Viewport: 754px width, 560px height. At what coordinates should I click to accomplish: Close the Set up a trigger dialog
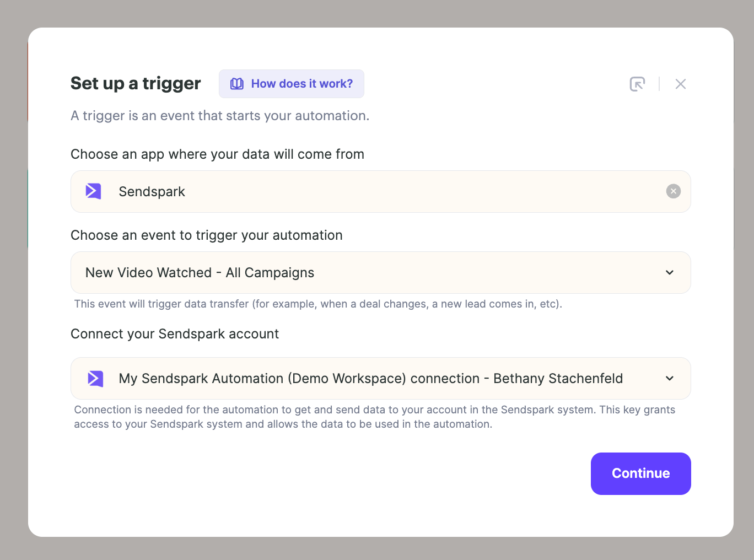[681, 84]
